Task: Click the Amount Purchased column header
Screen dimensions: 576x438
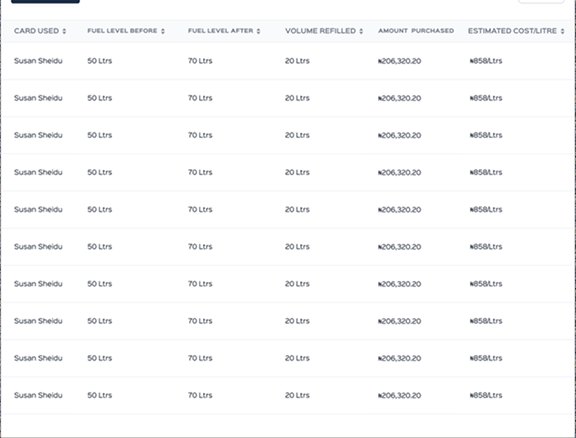Action: click(x=416, y=31)
